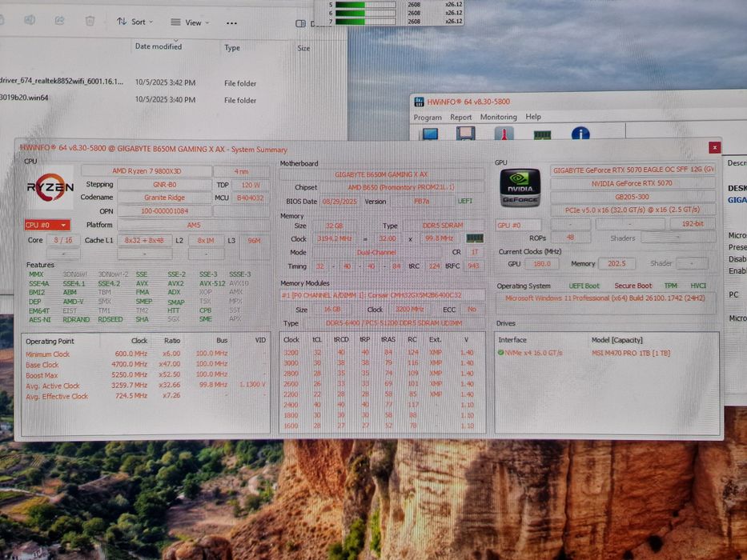Image resolution: width=747 pixels, height=560 pixels.
Task: Click the GNR-B0 stepping value
Action: pyautogui.click(x=164, y=184)
